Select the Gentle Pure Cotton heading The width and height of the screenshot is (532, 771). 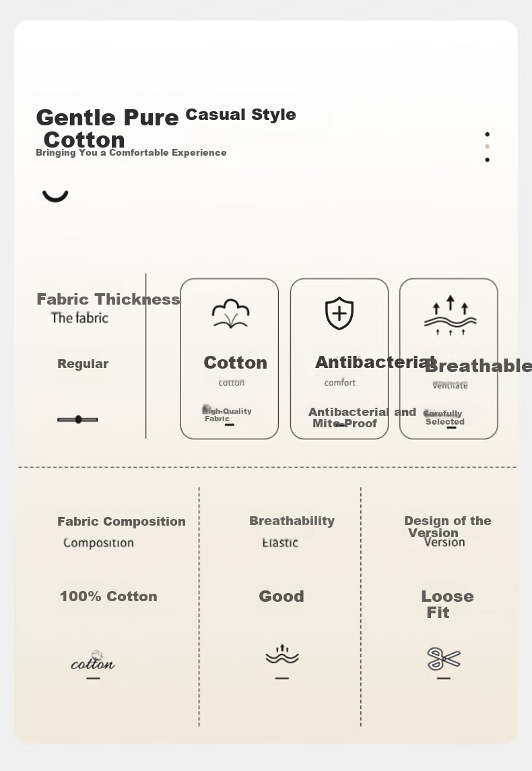point(106,128)
